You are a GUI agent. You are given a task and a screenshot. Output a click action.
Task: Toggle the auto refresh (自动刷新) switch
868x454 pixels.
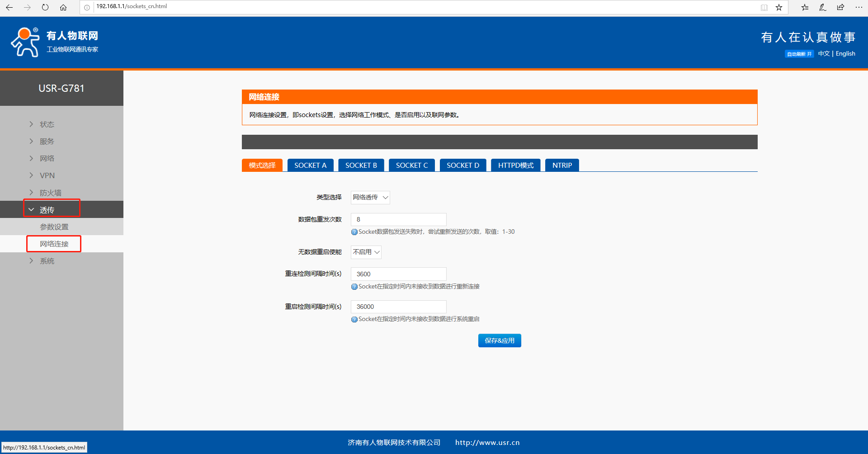point(799,54)
